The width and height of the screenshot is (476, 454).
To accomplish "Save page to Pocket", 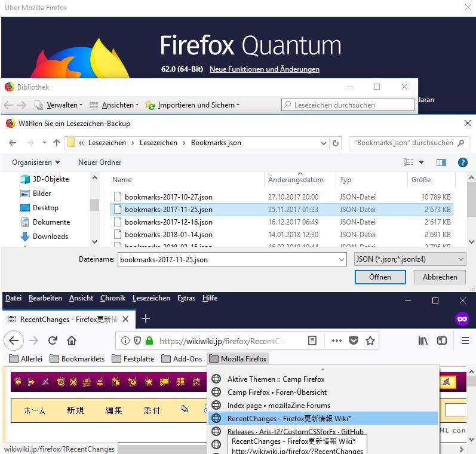I will (354, 340).
